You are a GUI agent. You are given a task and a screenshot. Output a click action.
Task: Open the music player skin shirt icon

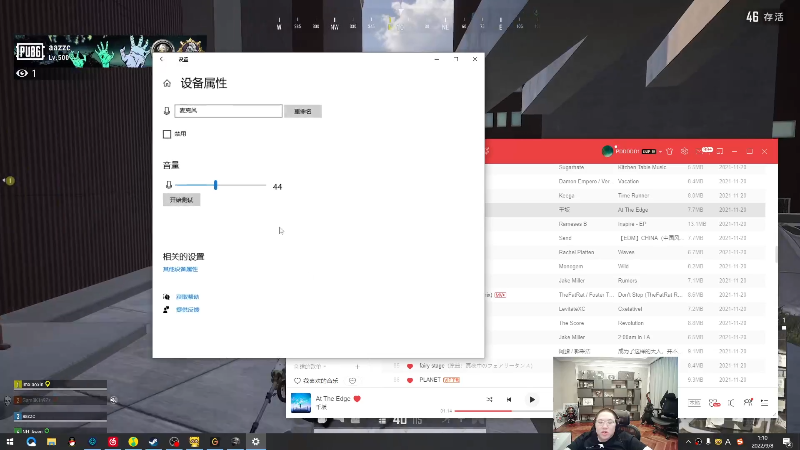[x=669, y=152]
